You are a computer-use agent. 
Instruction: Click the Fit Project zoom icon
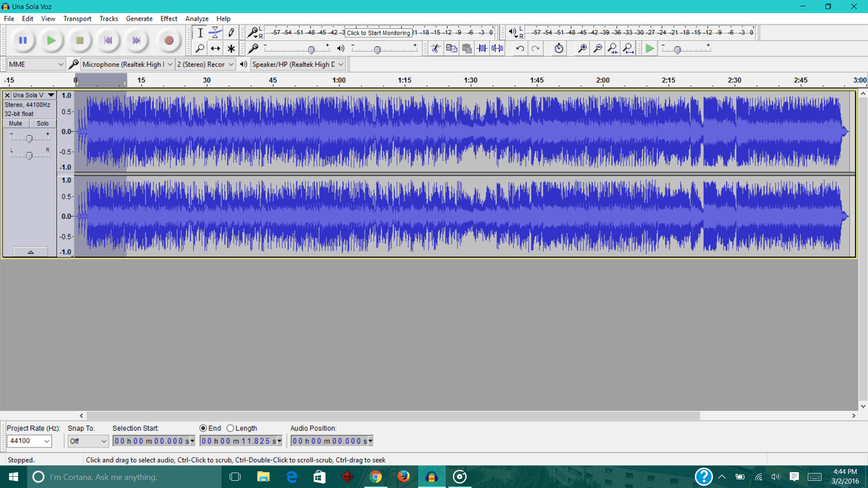[x=628, y=48]
